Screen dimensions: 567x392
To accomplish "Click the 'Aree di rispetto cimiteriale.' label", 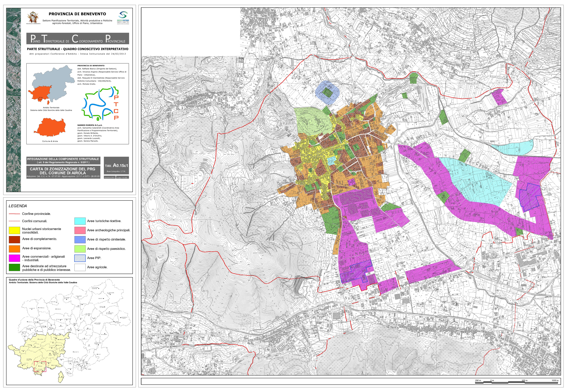I will pos(106,239).
